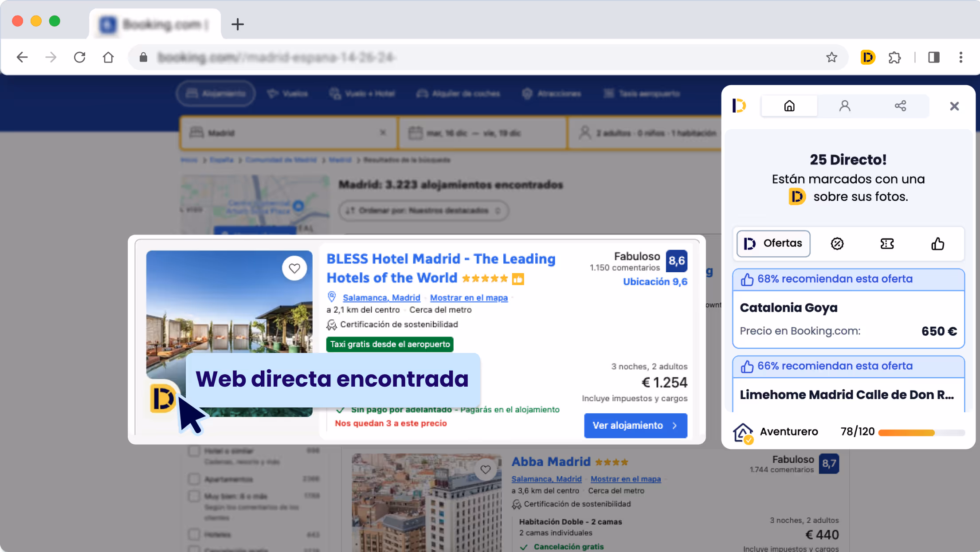Click the Madrid destination search field
This screenshot has height=552, width=980.
tap(284, 133)
